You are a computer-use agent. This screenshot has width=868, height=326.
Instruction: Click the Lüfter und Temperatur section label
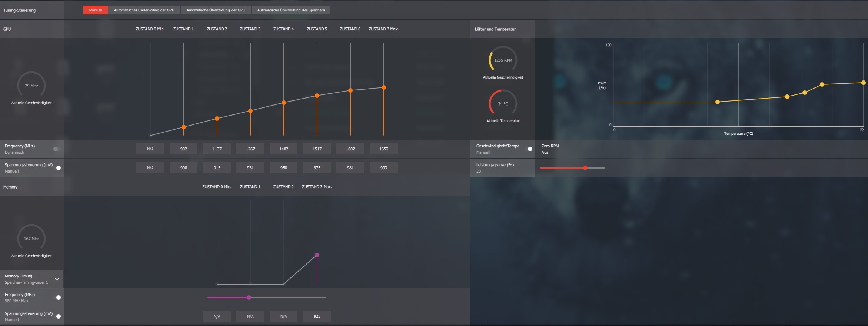pos(495,29)
